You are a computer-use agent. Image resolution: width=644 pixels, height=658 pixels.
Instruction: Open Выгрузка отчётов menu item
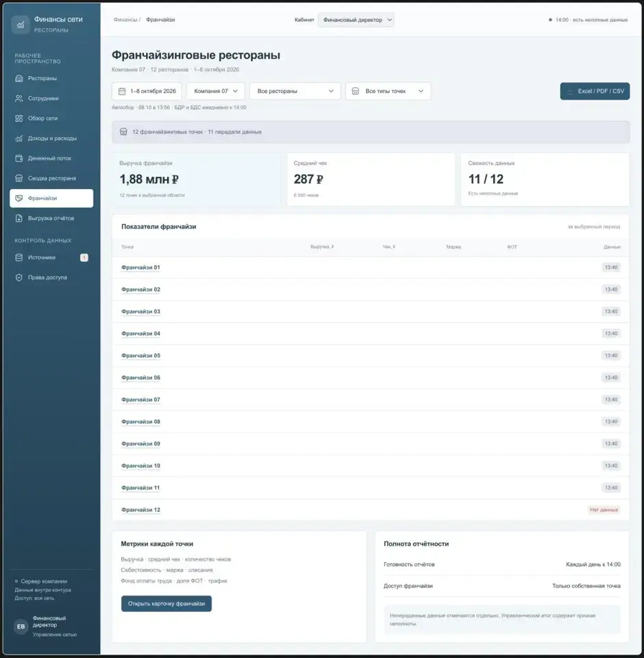[51, 218]
